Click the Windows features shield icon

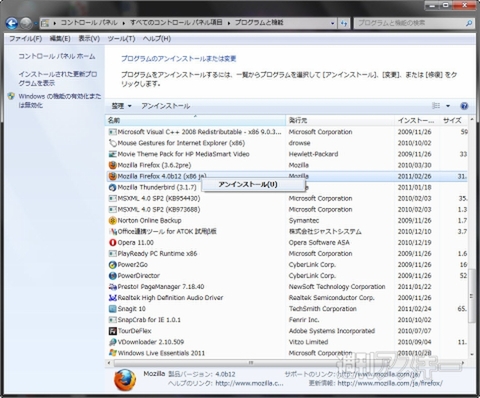tap(11, 96)
